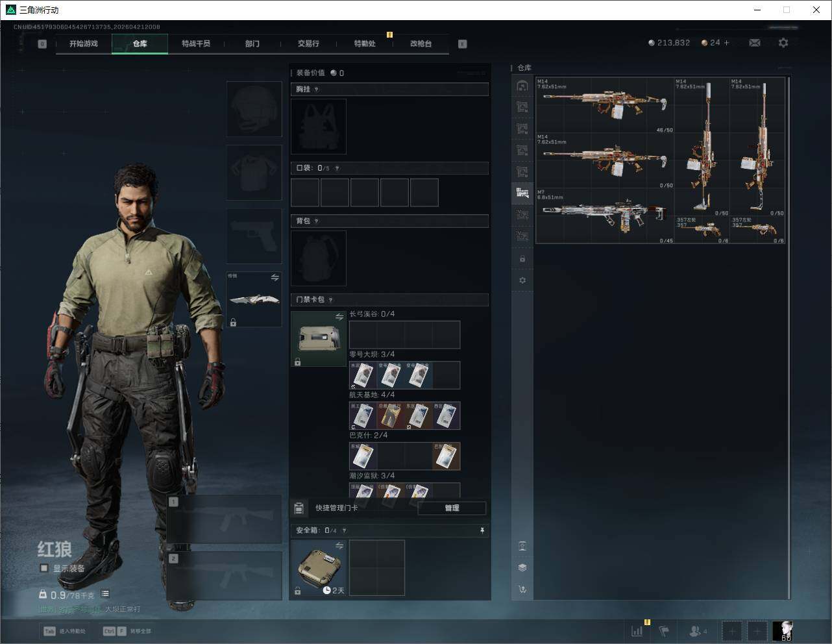The height and width of the screenshot is (644, 832).
Task: Show help for 口袋 section
Action: pos(337,168)
